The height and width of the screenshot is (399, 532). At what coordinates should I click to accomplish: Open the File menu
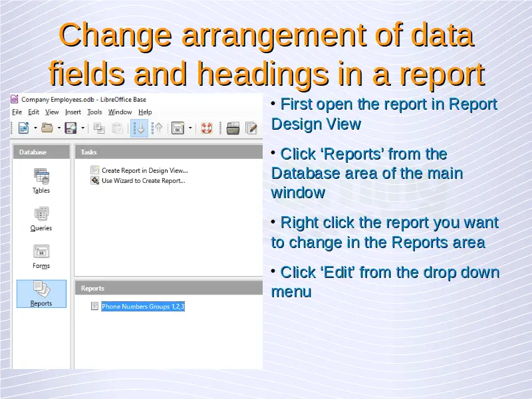pos(17,112)
